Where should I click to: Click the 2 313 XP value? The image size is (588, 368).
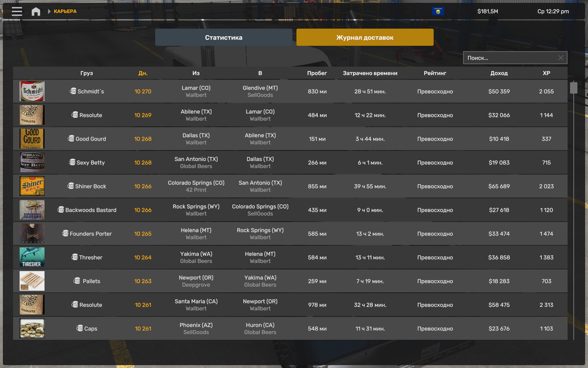[x=546, y=305]
